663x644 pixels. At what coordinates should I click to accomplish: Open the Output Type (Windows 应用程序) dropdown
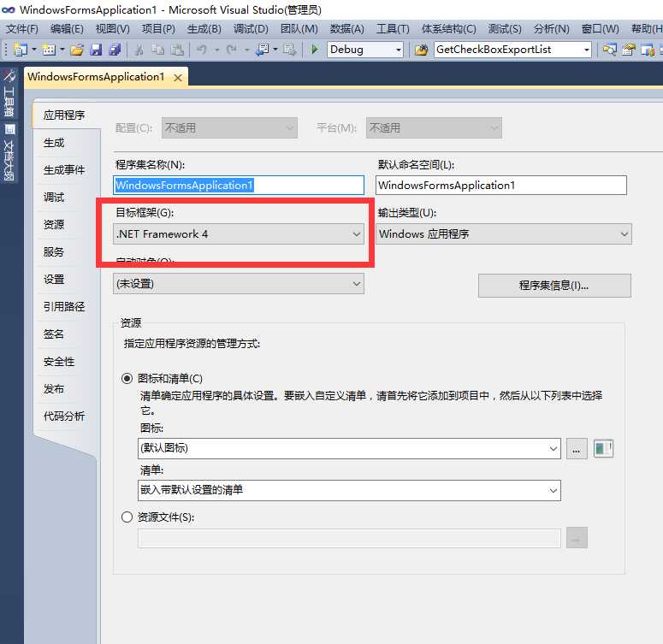click(x=504, y=233)
